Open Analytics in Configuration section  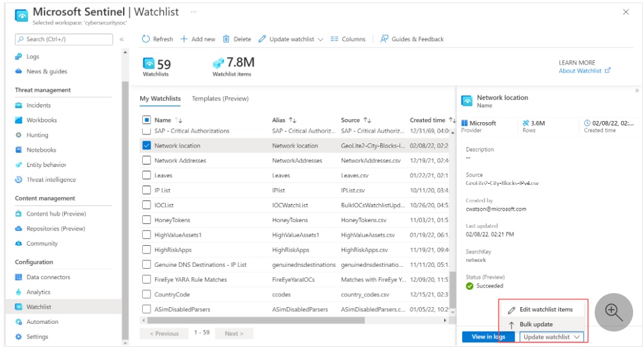tap(38, 292)
